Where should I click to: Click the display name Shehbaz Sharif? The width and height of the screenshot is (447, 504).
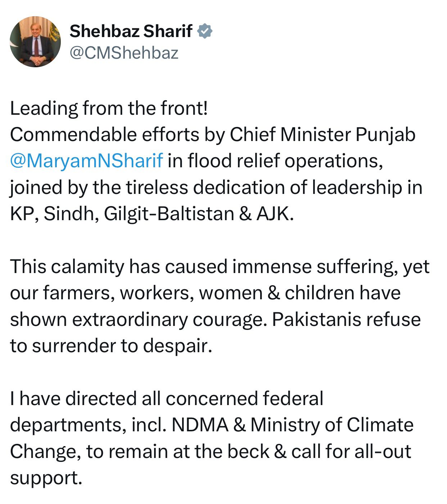tap(131, 32)
